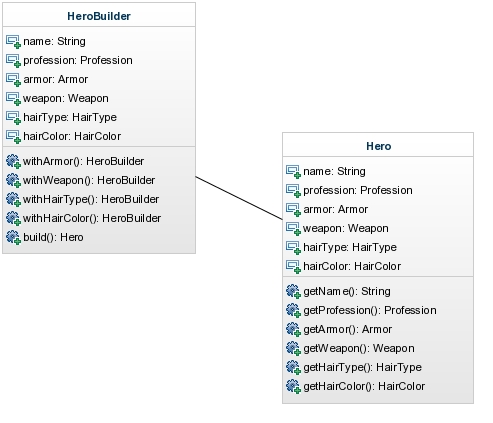The height and width of the screenshot is (423, 493).
Task: Select hairType: HairType attribute in Hero
Action: 350,247
